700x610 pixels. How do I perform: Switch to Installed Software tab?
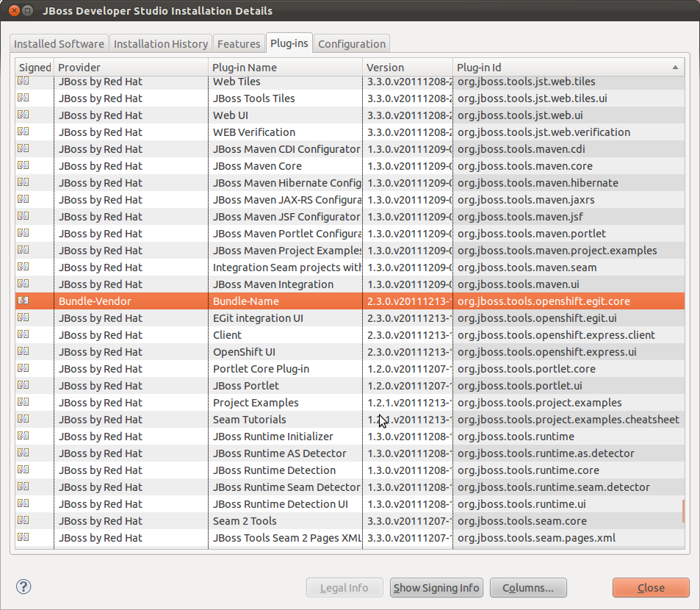coord(59,44)
